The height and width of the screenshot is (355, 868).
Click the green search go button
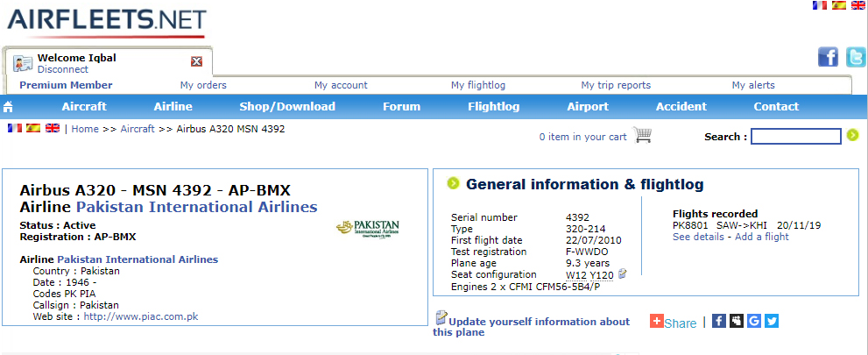pos(852,135)
